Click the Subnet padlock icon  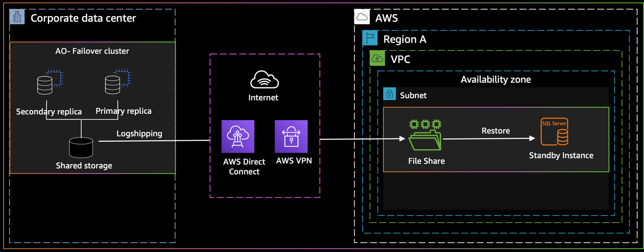coord(390,94)
